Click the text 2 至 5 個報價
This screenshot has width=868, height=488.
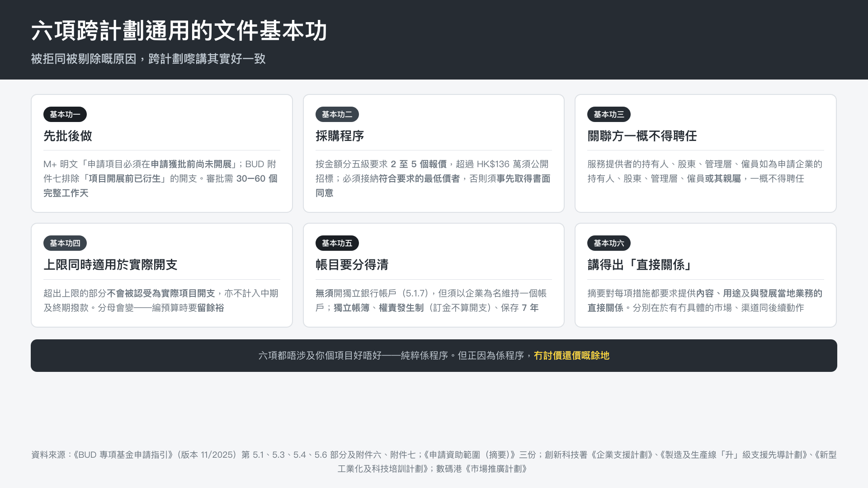419,164
